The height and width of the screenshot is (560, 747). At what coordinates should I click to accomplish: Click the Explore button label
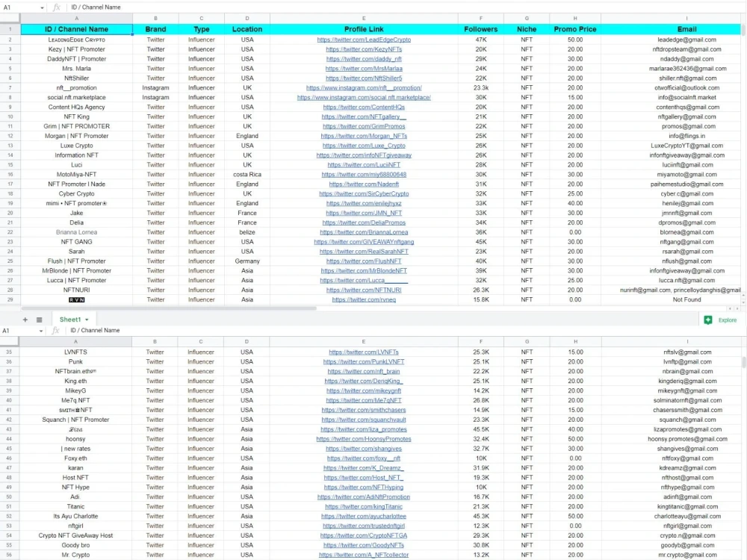point(728,320)
